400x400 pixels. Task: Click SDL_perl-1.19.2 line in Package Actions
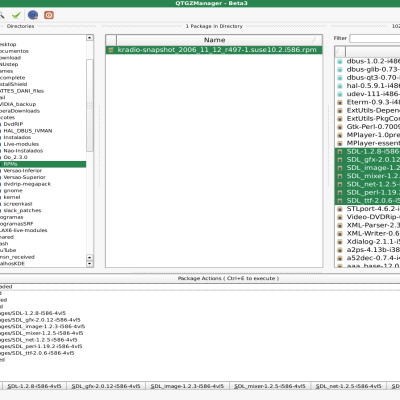[x=41, y=346]
